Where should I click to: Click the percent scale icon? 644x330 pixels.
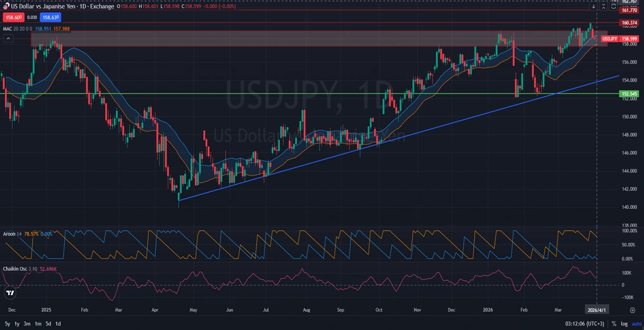(x=614, y=324)
